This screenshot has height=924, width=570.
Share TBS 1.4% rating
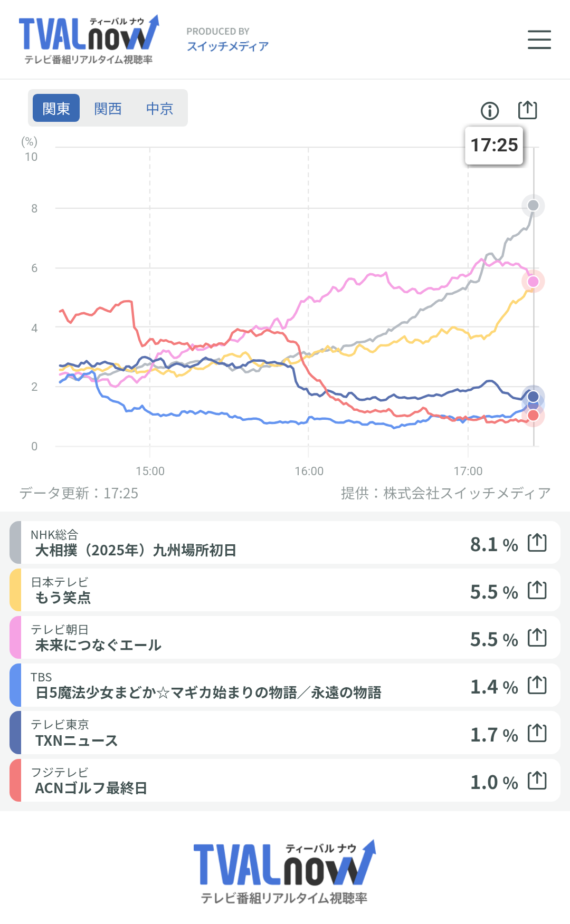[x=537, y=685]
